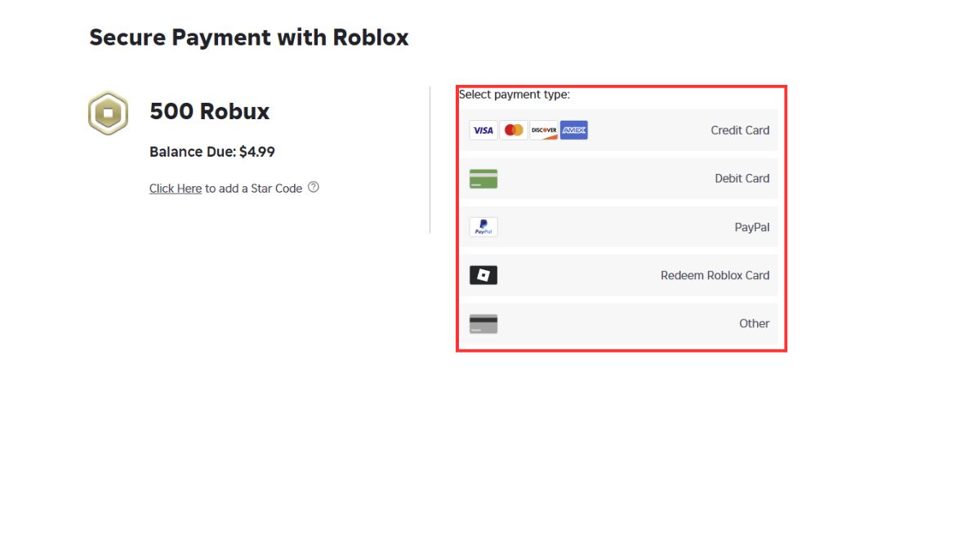The width and height of the screenshot is (980, 551).
Task: Click the black Roblox card icon
Action: [x=483, y=275]
